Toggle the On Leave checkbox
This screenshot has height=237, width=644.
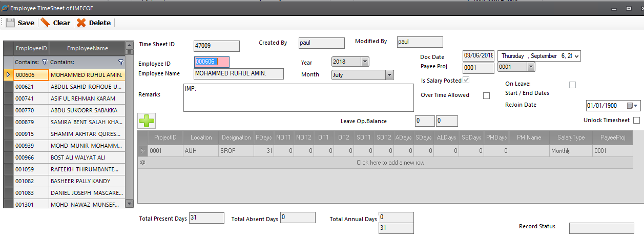pyautogui.click(x=572, y=85)
